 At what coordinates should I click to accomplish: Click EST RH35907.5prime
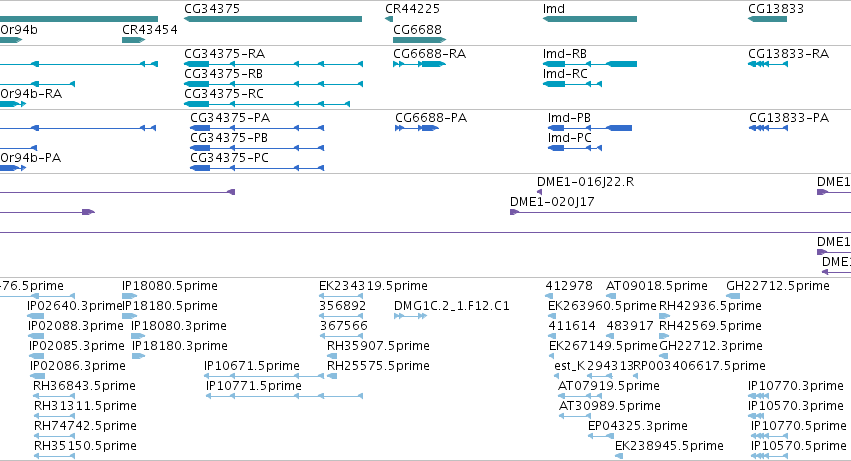tap(378, 346)
